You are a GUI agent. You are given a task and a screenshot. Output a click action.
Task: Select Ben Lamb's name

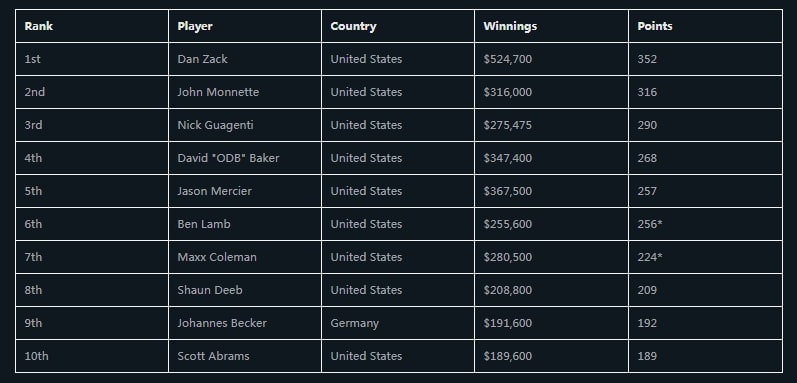pyautogui.click(x=204, y=224)
